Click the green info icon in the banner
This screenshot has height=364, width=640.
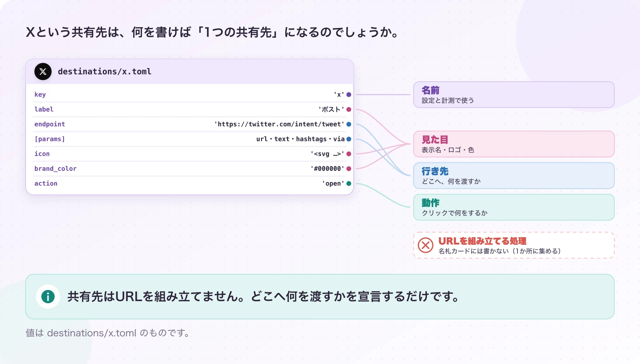tap(48, 297)
